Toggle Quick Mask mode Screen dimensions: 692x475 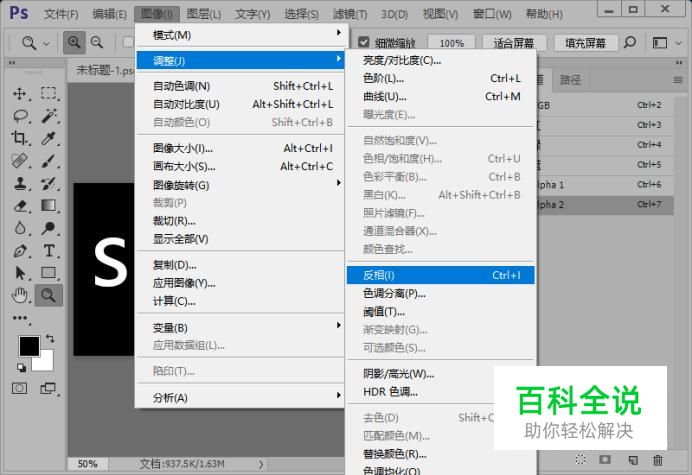click(19, 388)
